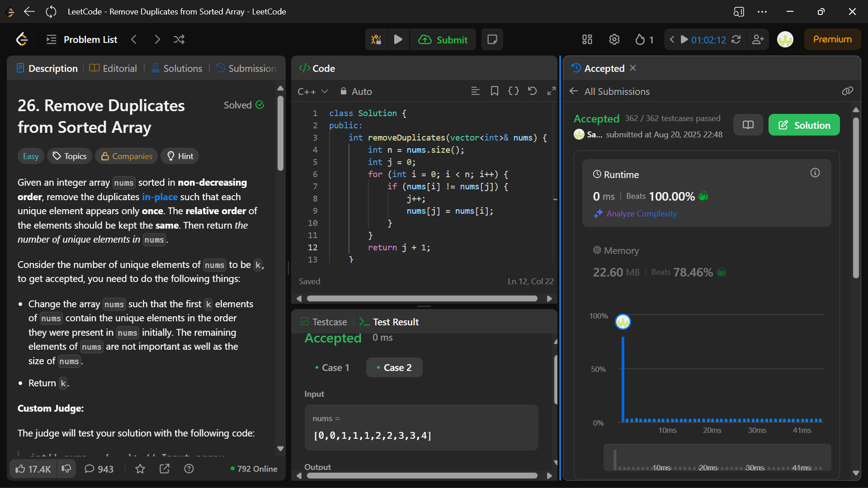Reset code with the revert arrow icon

pos(533,91)
